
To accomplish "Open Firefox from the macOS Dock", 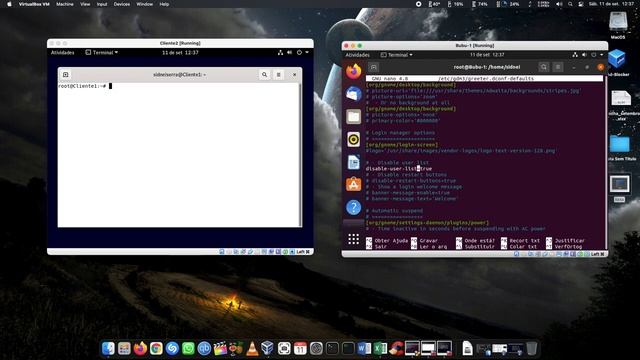I will [x=140, y=348].
